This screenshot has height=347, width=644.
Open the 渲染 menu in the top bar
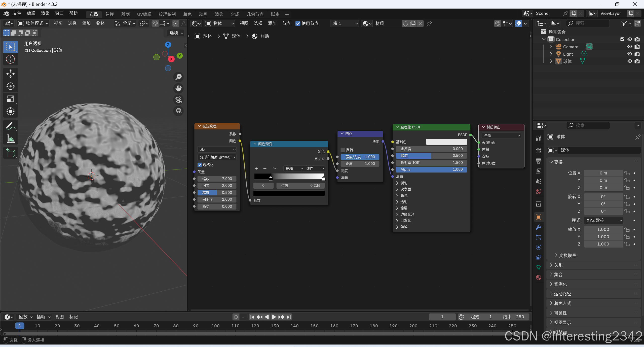[45, 13]
